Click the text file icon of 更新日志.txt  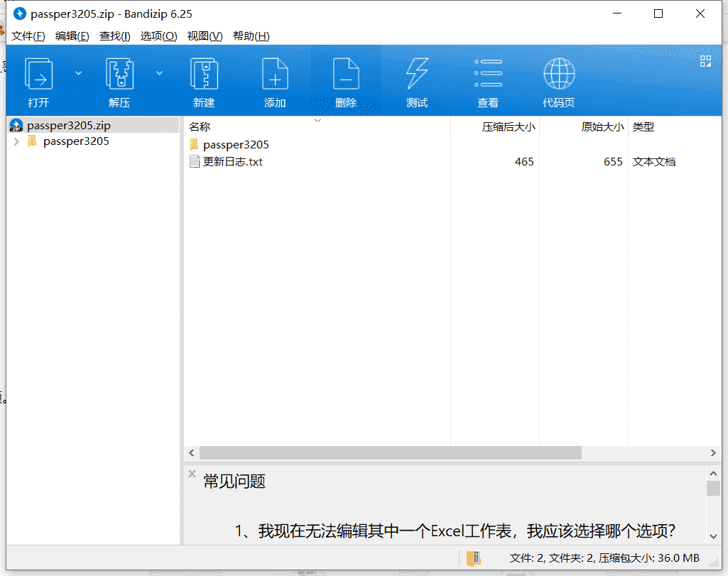(195, 161)
